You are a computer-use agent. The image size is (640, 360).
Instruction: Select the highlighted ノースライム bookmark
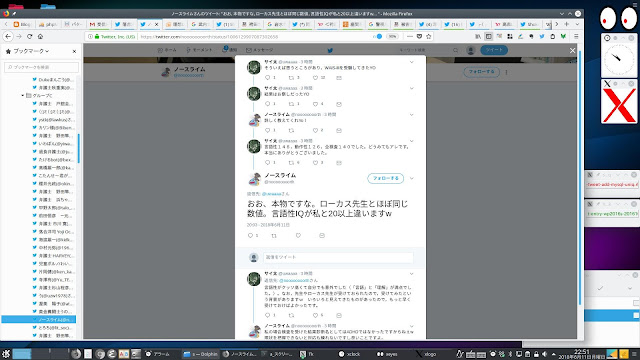(38, 319)
